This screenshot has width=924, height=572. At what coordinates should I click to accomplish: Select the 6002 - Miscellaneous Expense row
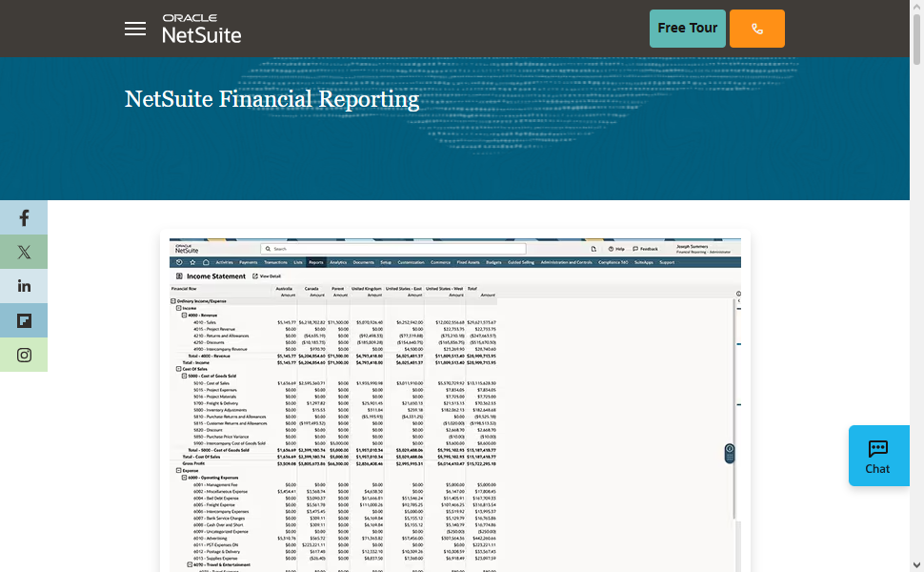333,491
